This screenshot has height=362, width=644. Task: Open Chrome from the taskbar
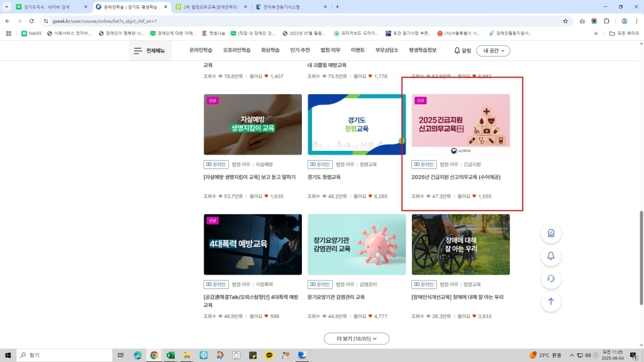point(154,355)
